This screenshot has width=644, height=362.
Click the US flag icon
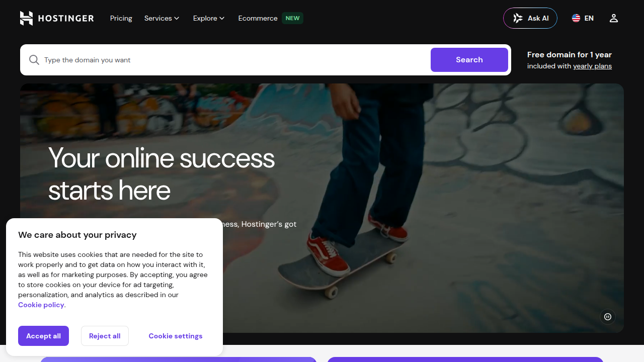(x=576, y=18)
